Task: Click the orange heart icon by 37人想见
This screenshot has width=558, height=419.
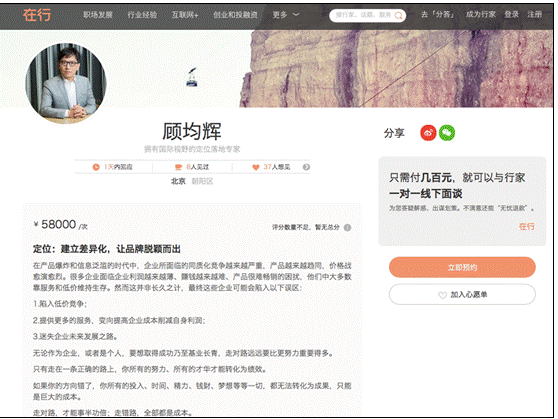Action: (256, 167)
